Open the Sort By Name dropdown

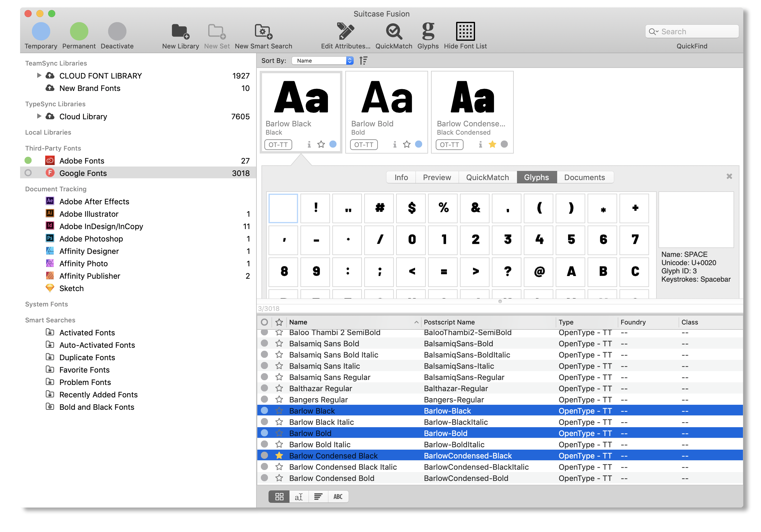click(x=322, y=61)
